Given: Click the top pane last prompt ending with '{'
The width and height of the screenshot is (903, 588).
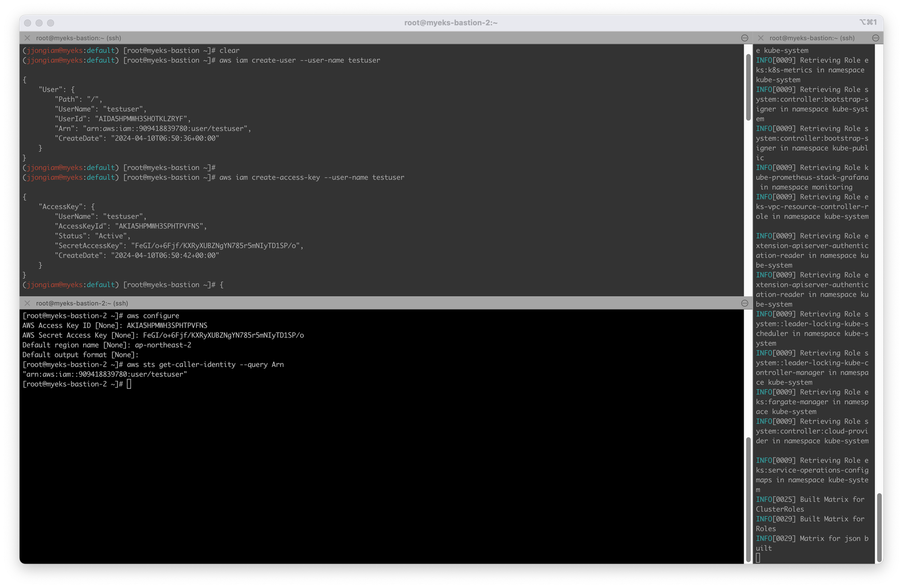Looking at the screenshot, I should 123,285.
